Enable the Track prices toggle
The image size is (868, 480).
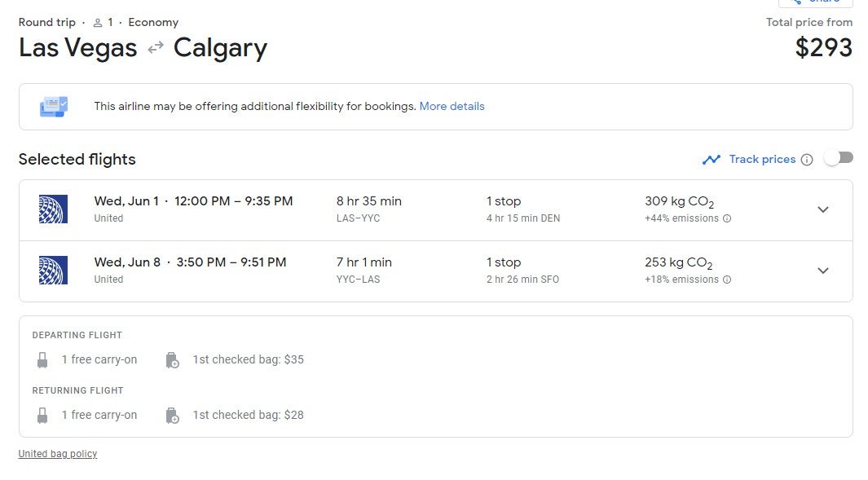pyautogui.click(x=839, y=158)
